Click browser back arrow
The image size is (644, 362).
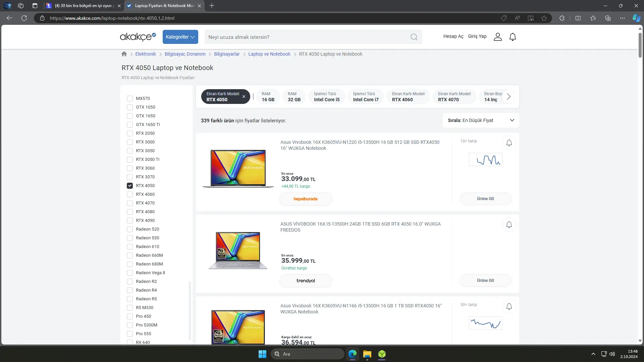coord(9,18)
